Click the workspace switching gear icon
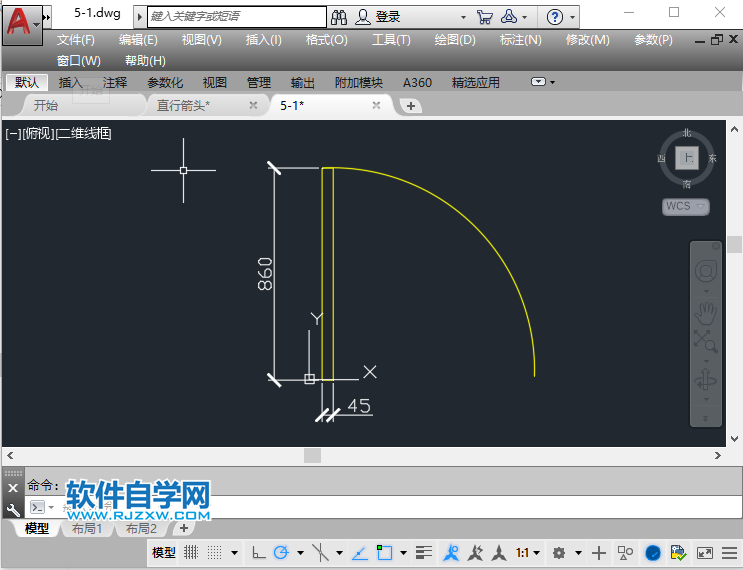 559,553
